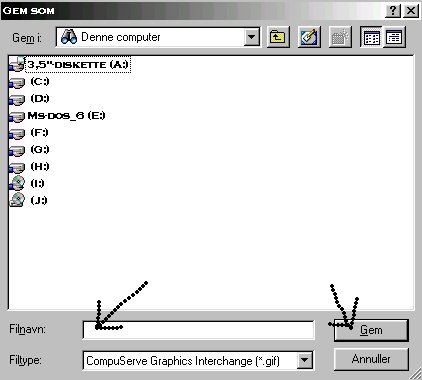Switch to details view icon

click(394, 37)
